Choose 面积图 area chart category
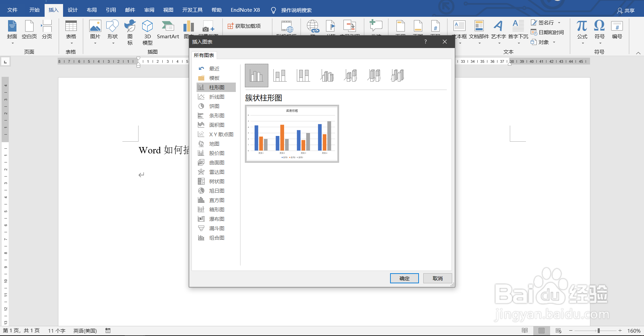Viewport: 644px width, 336px height. click(x=216, y=125)
